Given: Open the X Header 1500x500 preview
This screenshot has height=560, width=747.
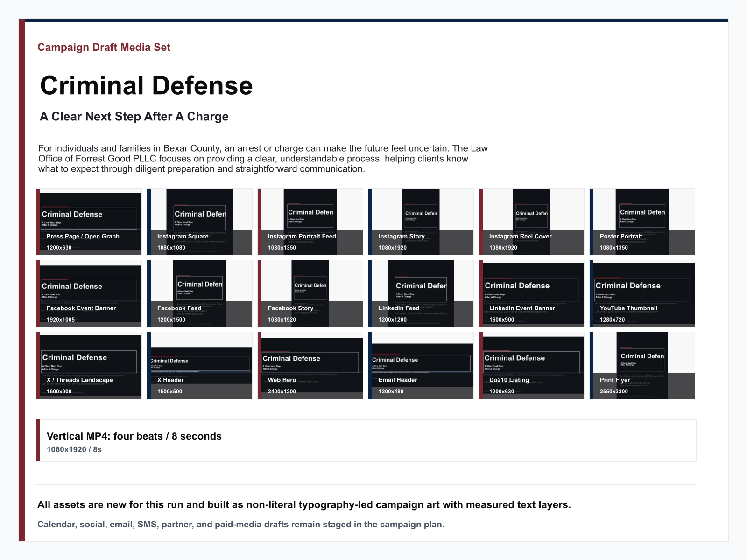Looking at the screenshot, I should tap(200, 365).
